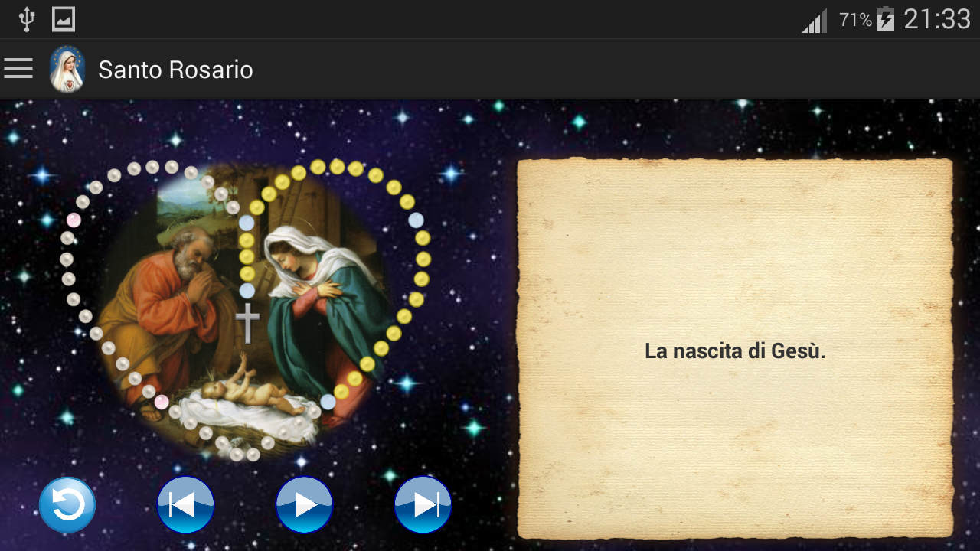Tap the Santo Rosario title
This screenshot has width=980, height=551.
[x=175, y=70]
